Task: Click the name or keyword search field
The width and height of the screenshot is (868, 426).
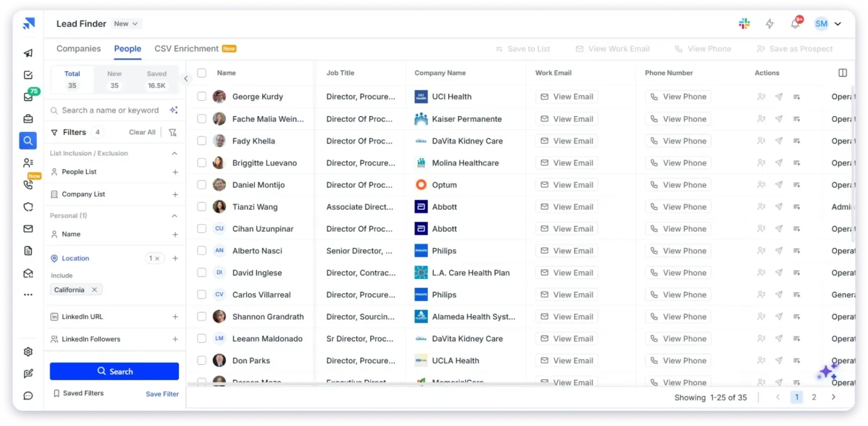Action: 110,110
